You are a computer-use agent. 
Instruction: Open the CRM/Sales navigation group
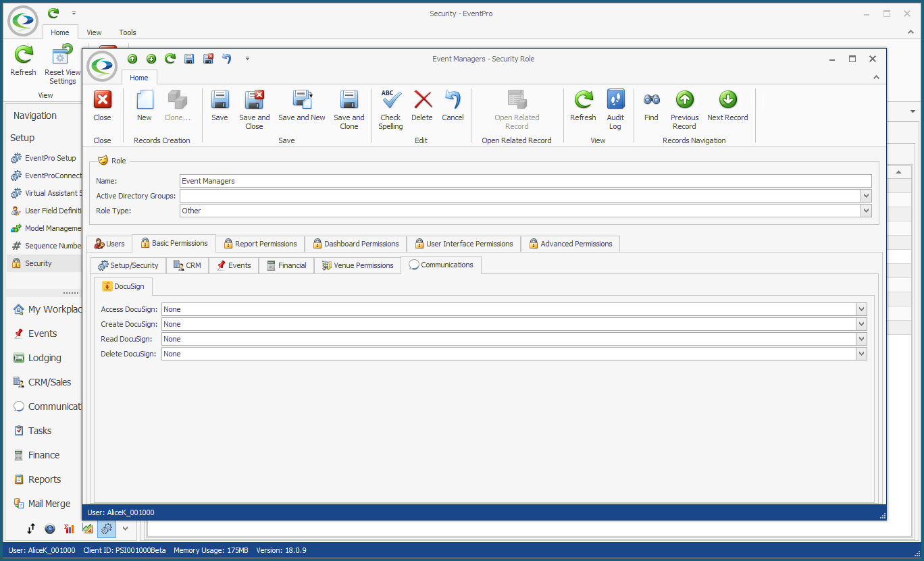pyautogui.click(x=44, y=382)
